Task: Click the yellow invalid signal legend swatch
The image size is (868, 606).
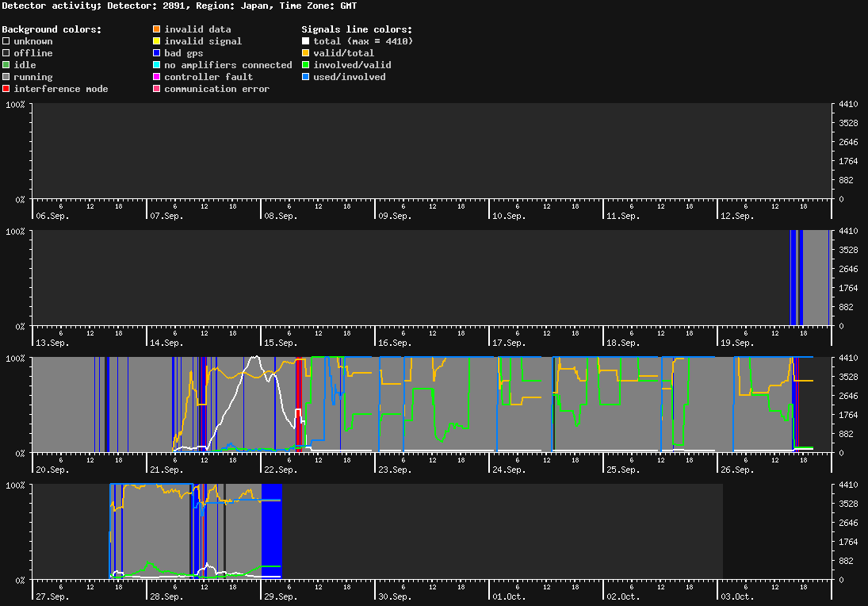Action: 157,41
